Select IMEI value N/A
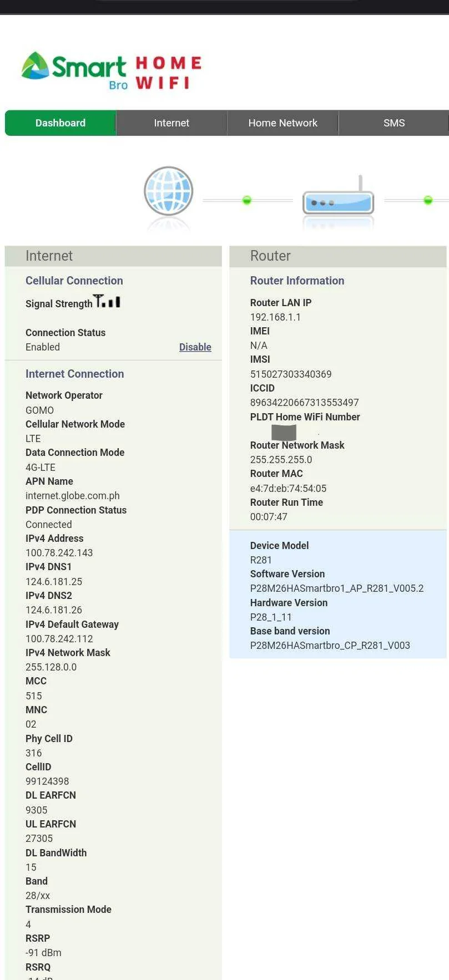The height and width of the screenshot is (980, 449). (x=259, y=346)
